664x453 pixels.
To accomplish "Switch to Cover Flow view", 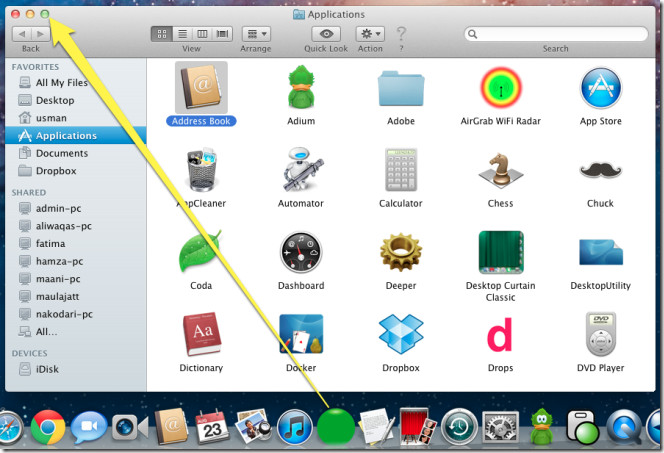I will (223, 34).
